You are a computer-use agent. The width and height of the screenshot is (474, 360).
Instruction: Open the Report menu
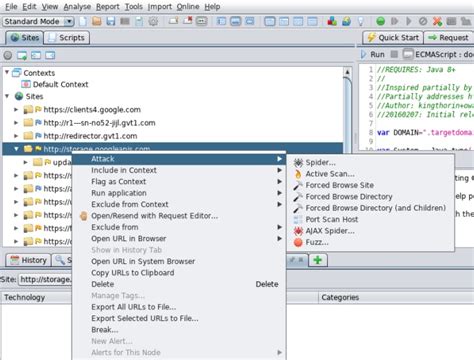click(x=107, y=6)
